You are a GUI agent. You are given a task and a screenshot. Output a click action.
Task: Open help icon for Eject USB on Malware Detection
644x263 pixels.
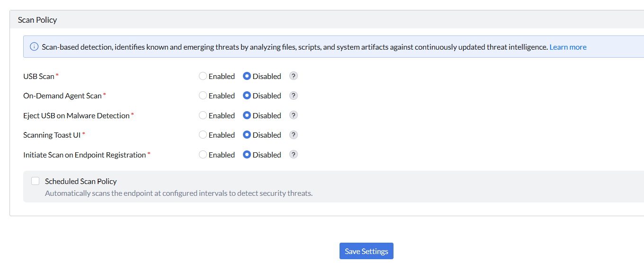(x=294, y=115)
